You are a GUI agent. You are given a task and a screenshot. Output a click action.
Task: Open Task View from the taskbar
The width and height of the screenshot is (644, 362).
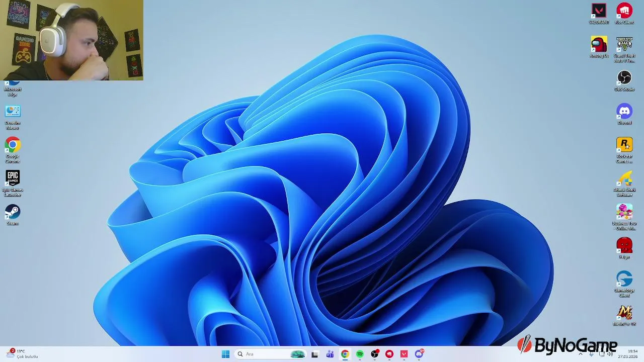click(x=314, y=354)
